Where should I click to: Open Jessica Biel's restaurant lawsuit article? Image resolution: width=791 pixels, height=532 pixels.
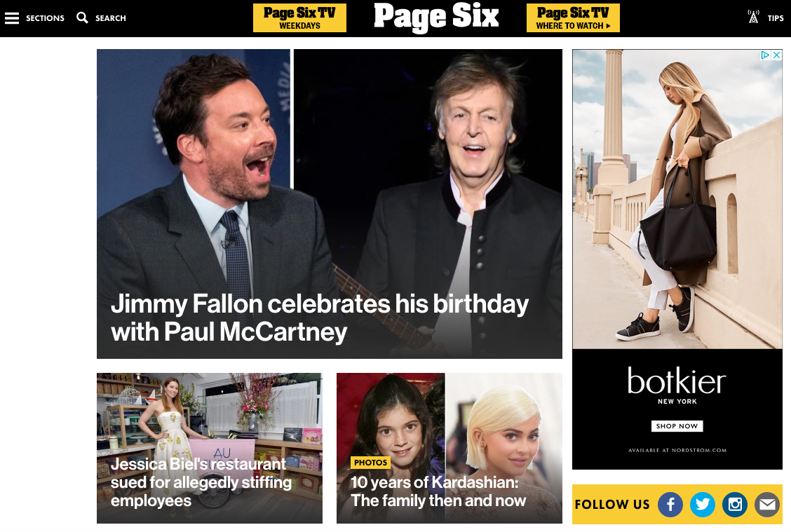pos(201,482)
